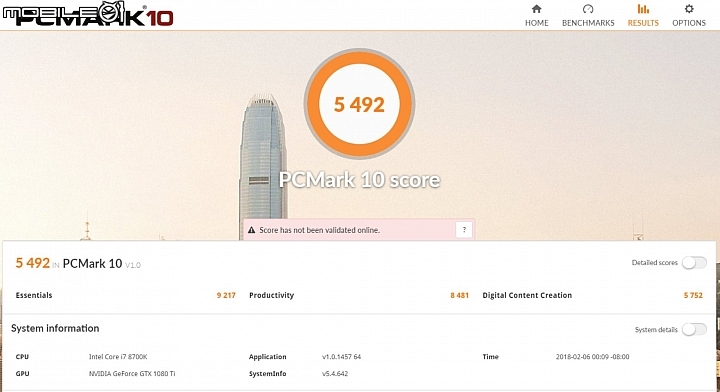Click the question mark help button
This screenshot has height=392, width=720.
coord(464,230)
